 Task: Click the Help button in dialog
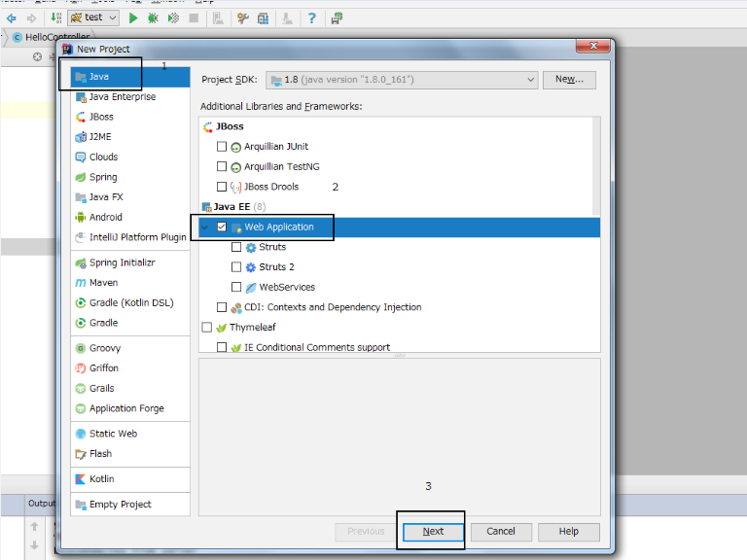point(569,532)
